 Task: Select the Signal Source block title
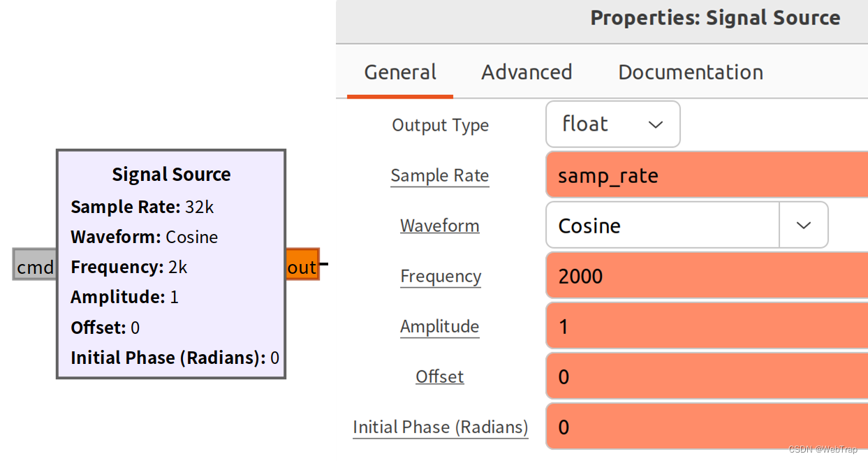(171, 174)
